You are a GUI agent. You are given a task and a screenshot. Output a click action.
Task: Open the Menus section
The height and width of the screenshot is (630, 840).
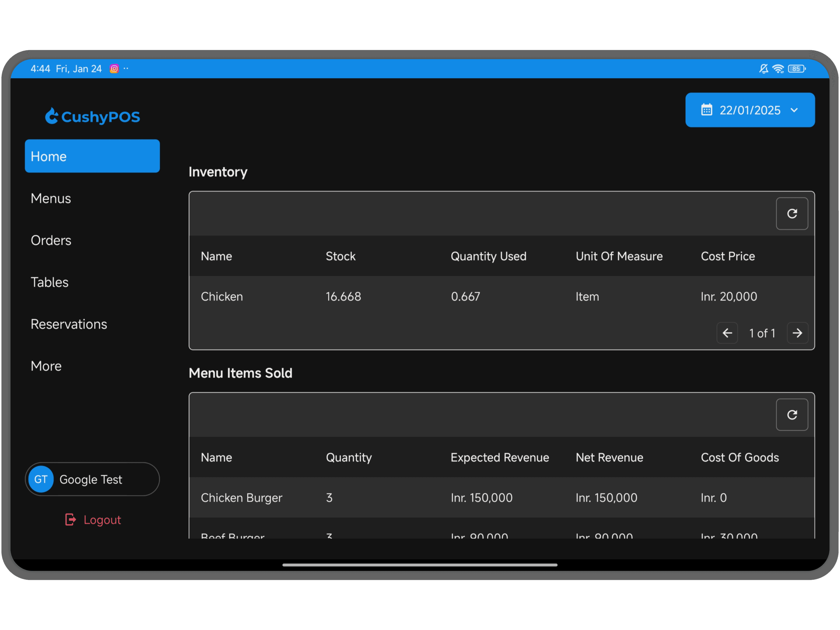coord(51,198)
